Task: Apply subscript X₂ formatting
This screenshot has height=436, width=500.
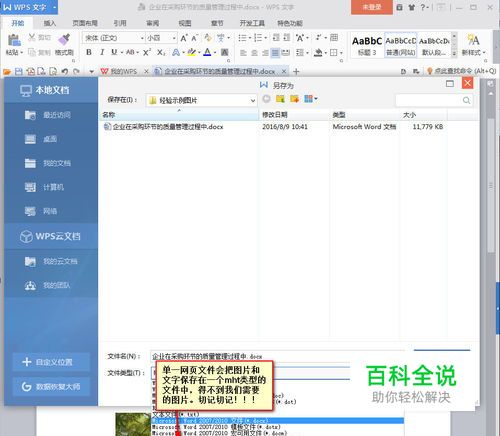Action: pos(161,52)
